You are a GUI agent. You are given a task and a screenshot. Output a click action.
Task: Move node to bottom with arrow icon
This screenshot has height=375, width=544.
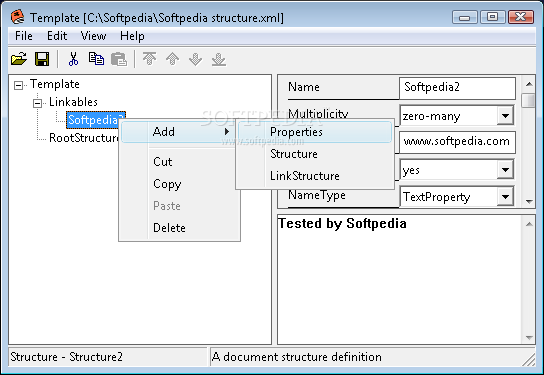tap(219, 59)
